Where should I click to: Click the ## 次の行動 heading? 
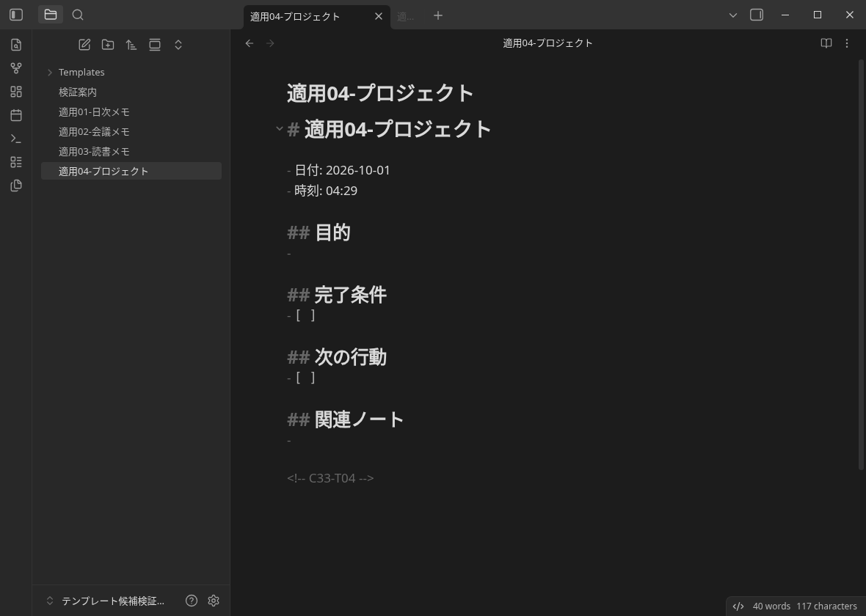pos(337,357)
